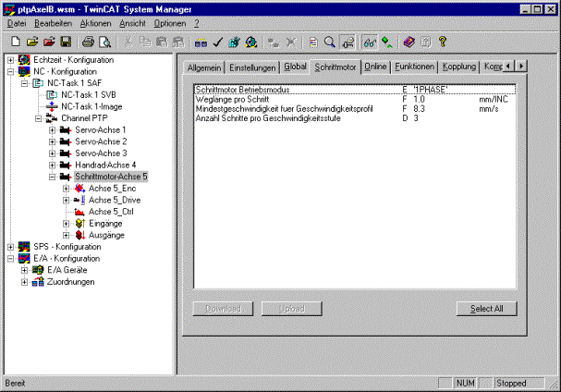
Task: Click the right tab scroll arrow
Action: coord(521,67)
